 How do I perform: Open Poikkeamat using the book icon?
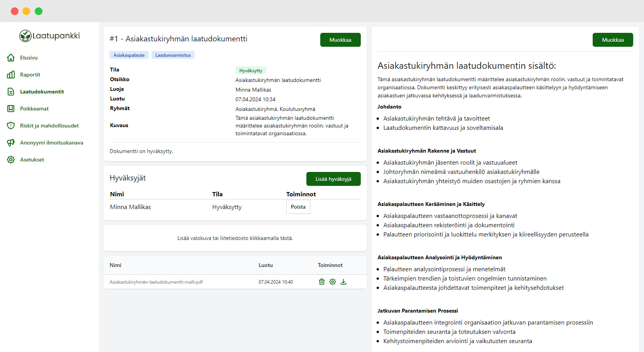11,109
